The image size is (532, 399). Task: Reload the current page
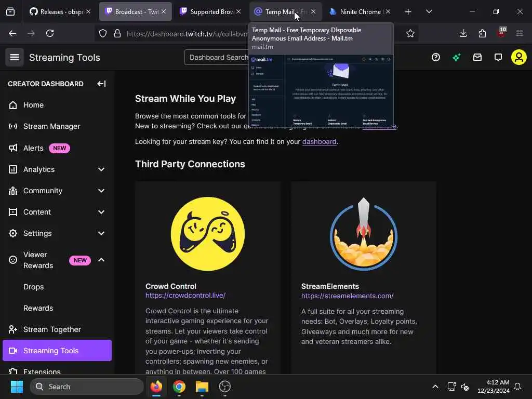point(50,33)
